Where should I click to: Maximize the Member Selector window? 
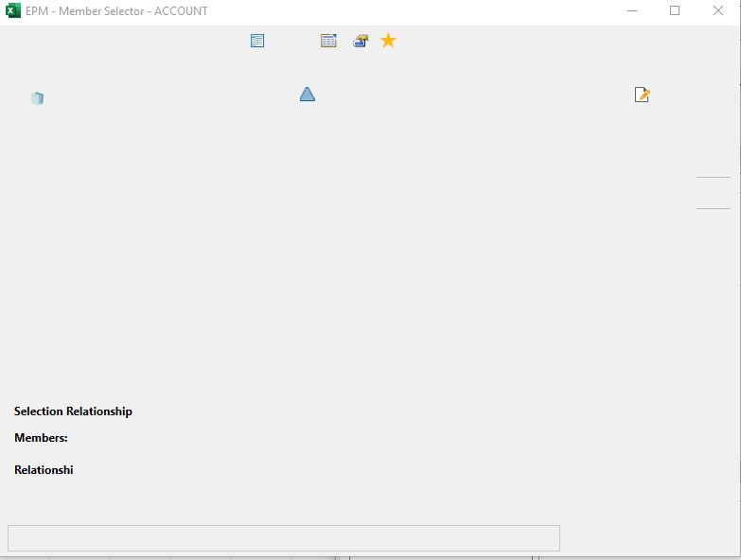(675, 10)
